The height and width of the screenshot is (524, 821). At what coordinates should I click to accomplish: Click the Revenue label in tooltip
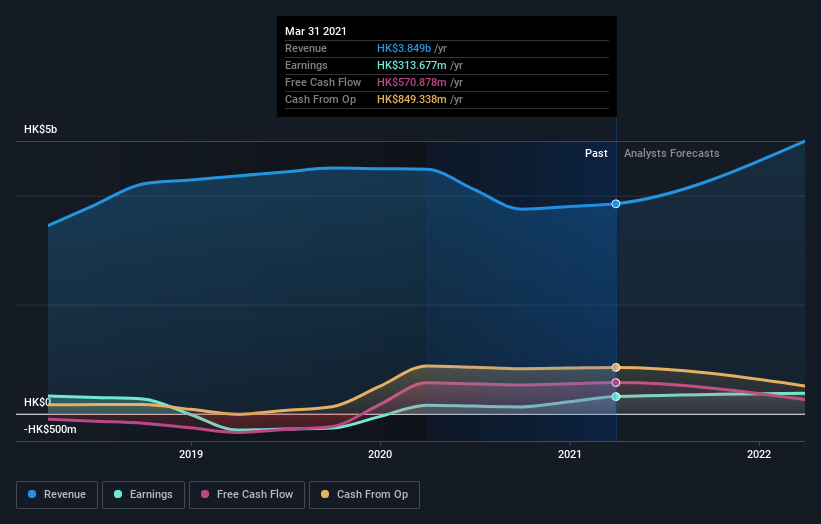(x=306, y=48)
